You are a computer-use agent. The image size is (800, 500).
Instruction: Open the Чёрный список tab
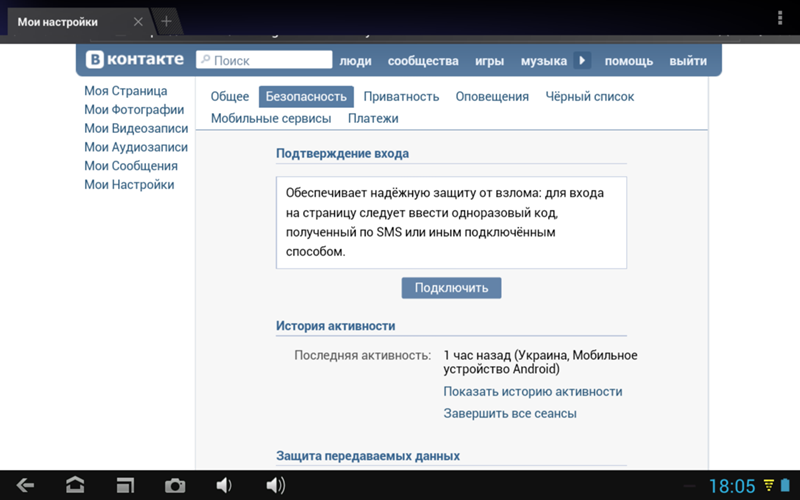coord(589,96)
